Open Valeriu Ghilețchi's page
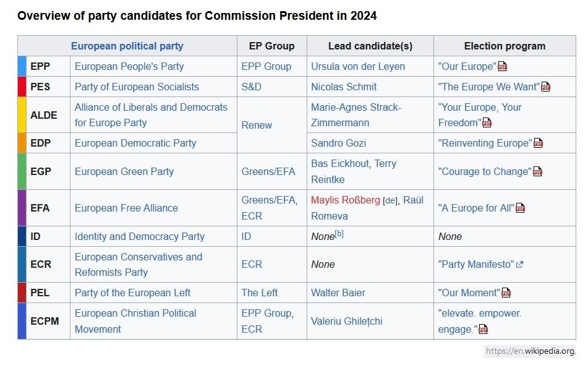 [346, 321]
